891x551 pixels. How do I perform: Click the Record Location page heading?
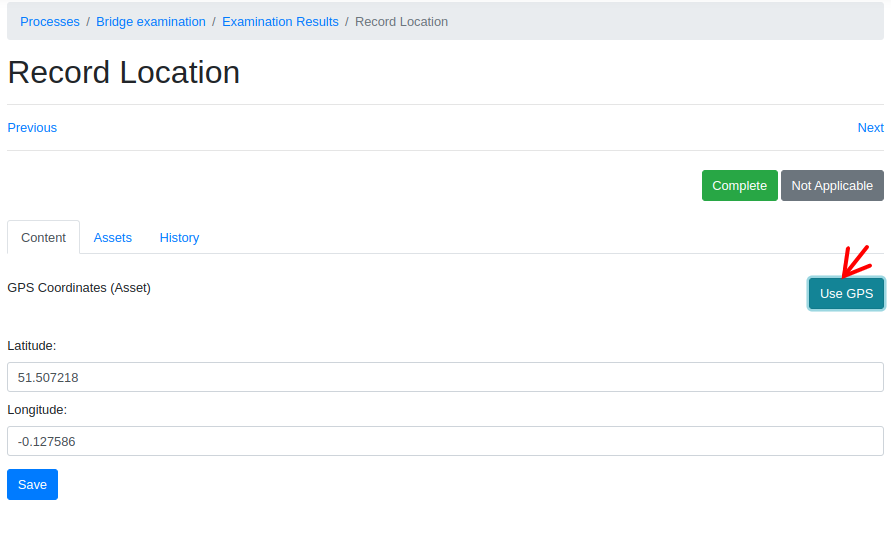124,72
